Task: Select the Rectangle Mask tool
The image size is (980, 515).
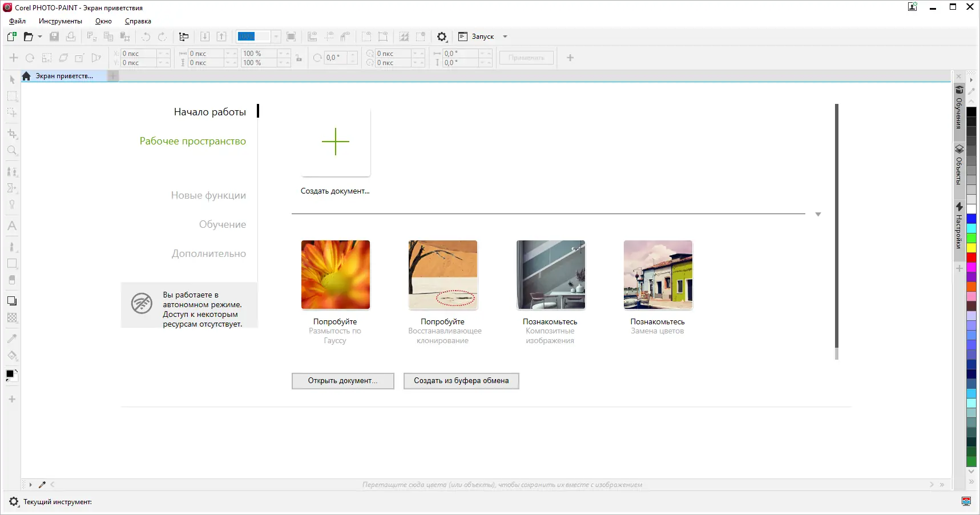Action: pos(12,96)
